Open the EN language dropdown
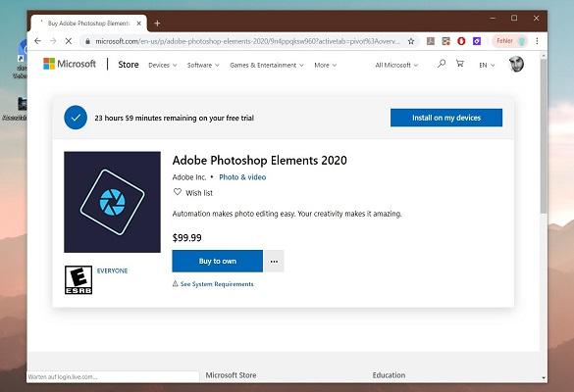Image resolution: width=574 pixels, height=392 pixels. [487, 65]
